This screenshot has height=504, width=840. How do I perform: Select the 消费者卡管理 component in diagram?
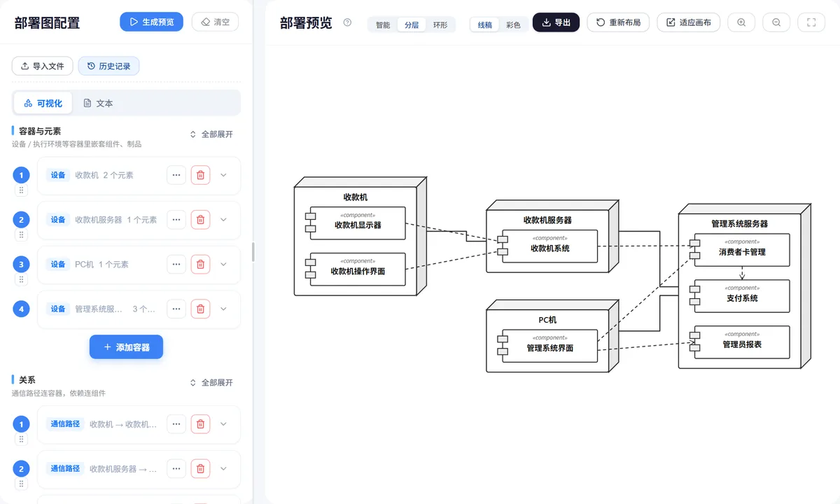point(740,250)
